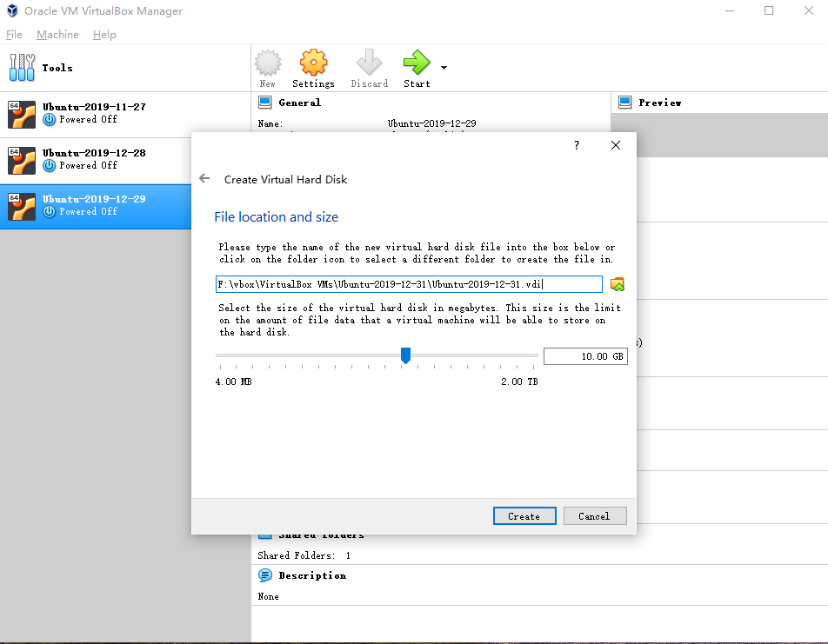Click the Description section header text
Screen dimensions: 828x644
[312, 575]
